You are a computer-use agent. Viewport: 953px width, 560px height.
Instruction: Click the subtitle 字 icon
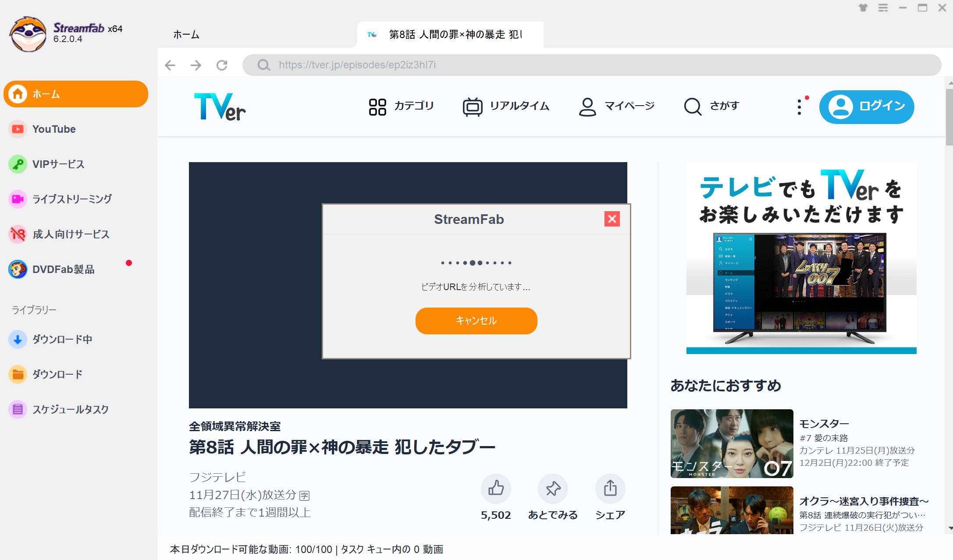[304, 496]
